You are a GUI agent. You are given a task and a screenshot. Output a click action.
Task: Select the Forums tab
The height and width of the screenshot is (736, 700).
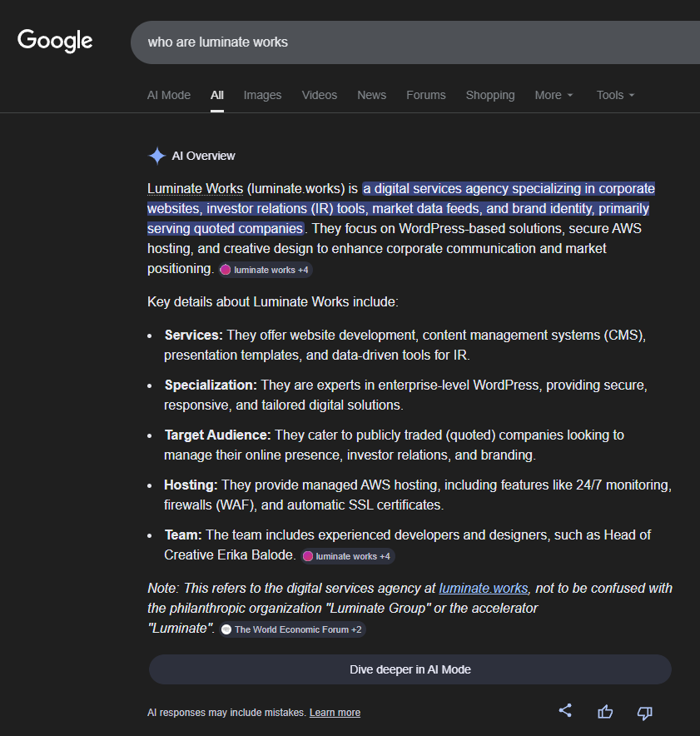(x=426, y=95)
